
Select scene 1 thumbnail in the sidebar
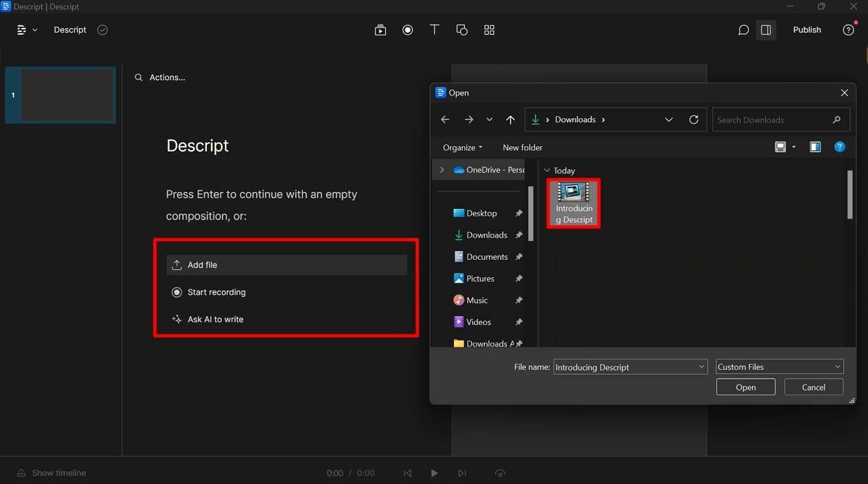61,95
